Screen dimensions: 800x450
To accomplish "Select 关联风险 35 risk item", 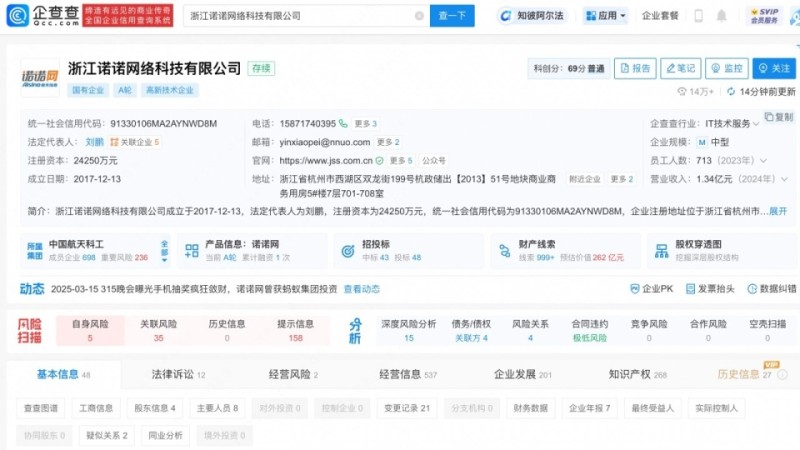I will point(158,331).
